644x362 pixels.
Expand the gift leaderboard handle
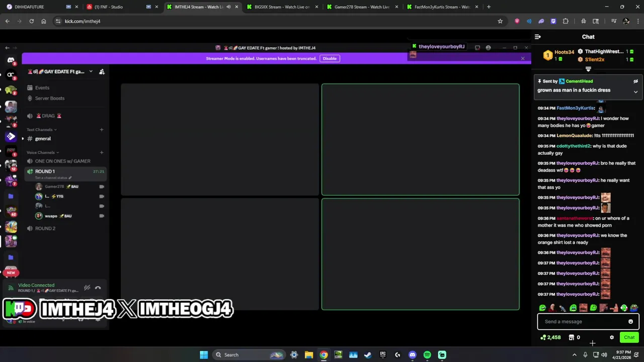(588, 69)
